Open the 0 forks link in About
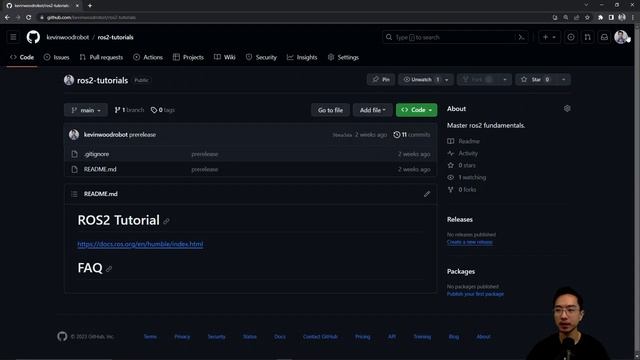The height and width of the screenshot is (360, 640). (x=462, y=189)
